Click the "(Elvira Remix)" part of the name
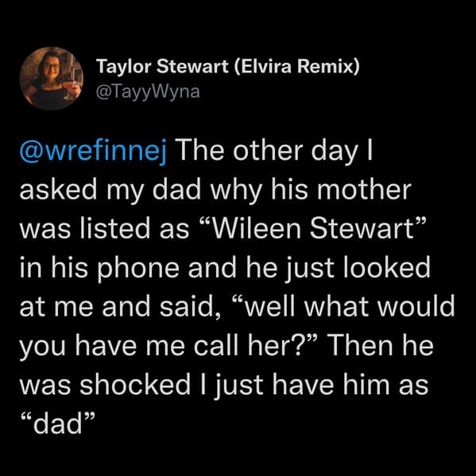Screen dimensions: 476x476 [297, 67]
